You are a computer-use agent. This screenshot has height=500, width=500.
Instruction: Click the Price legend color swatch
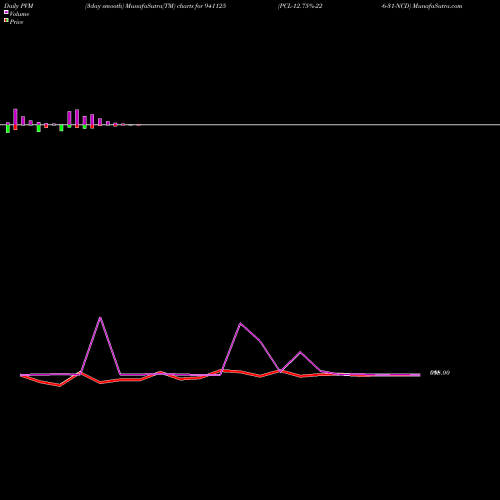point(6,20)
